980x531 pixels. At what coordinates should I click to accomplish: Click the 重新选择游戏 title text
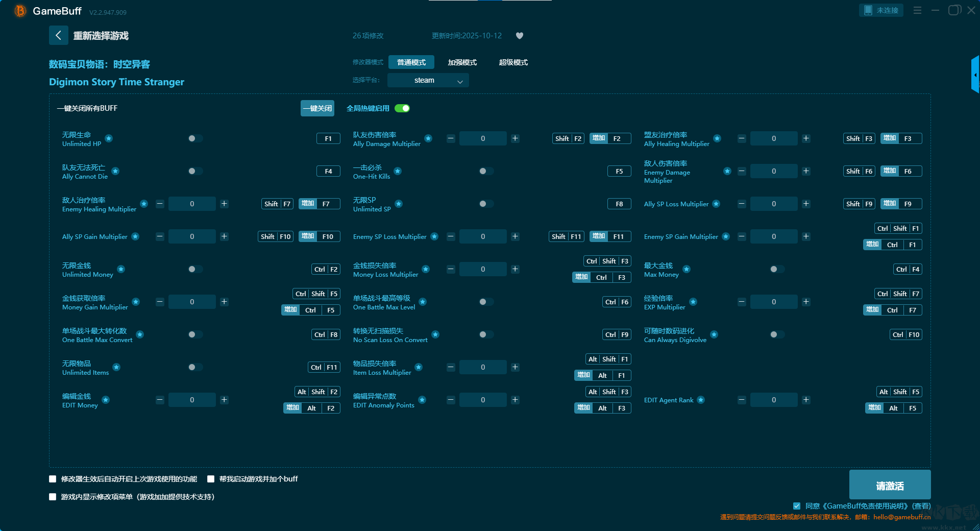point(101,36)
